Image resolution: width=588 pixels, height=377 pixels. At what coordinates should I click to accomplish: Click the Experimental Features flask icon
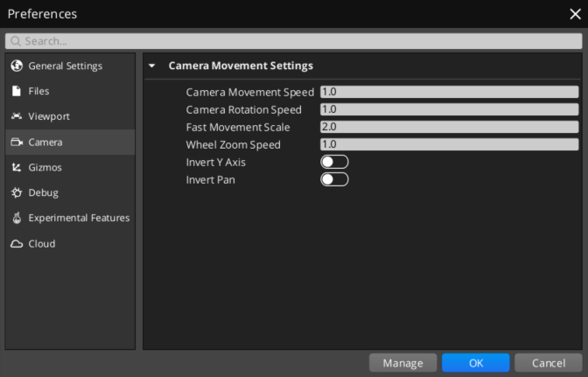tap(17, 218)
